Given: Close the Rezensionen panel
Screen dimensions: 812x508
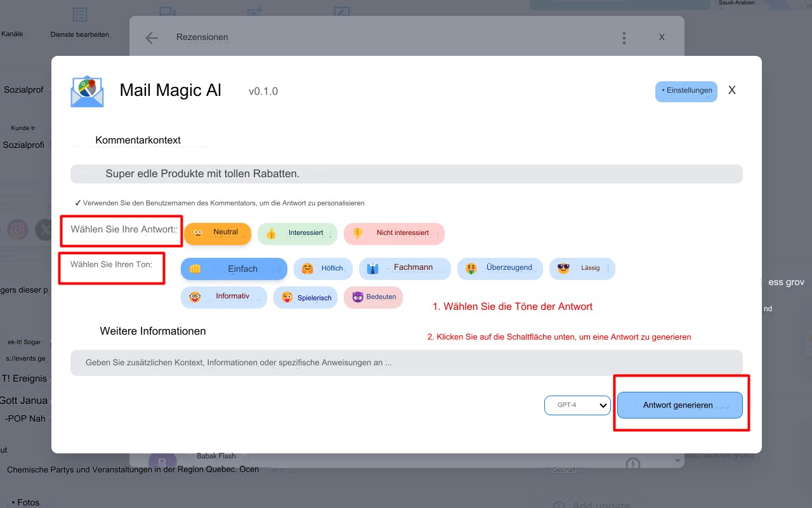Looking at the screenshot, I should tap(662, 37).
